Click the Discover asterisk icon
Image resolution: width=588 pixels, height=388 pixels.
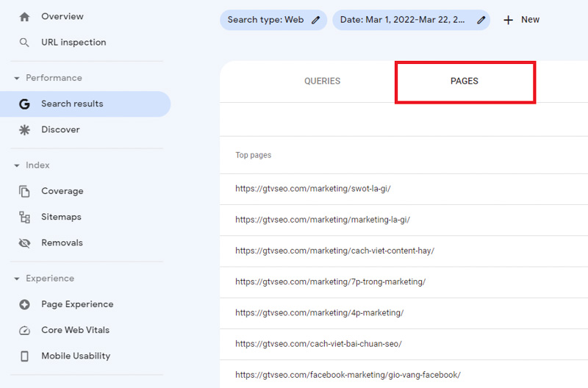24,130
